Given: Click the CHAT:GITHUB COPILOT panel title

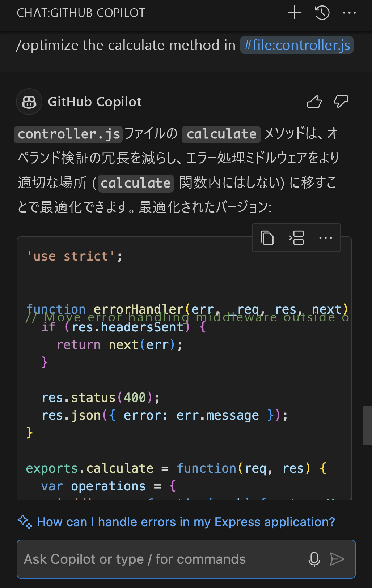Looking at the screenshot, I should click(81, 13).
